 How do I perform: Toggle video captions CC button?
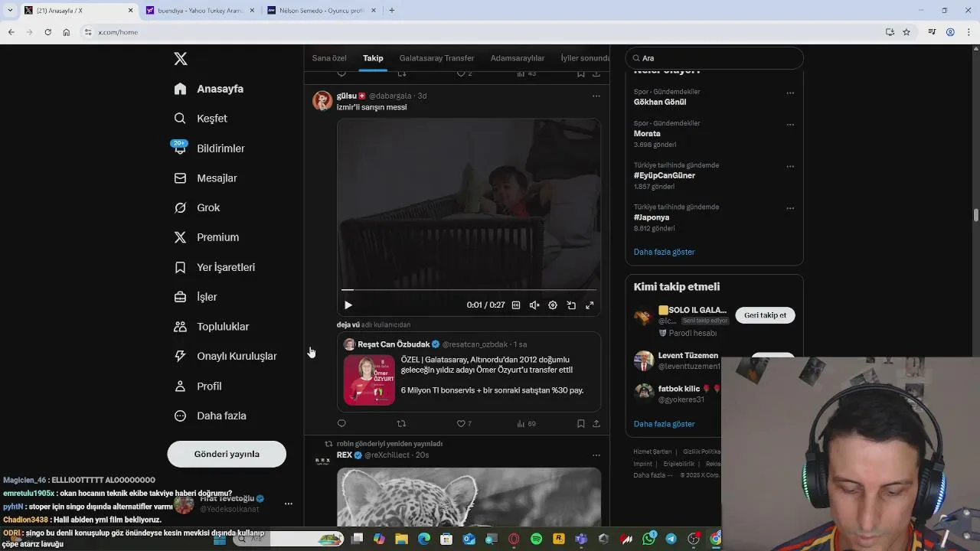pos(516,305)
